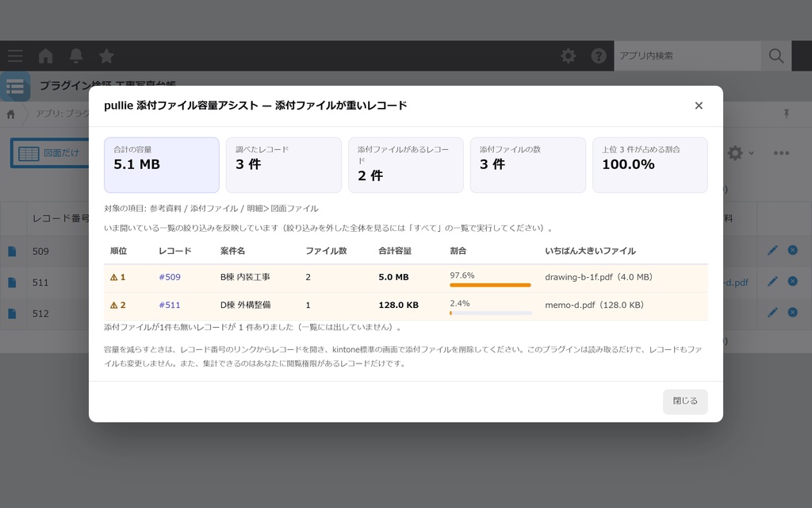
Task: Open the gear settings in header bar
Action: point(568,56)
